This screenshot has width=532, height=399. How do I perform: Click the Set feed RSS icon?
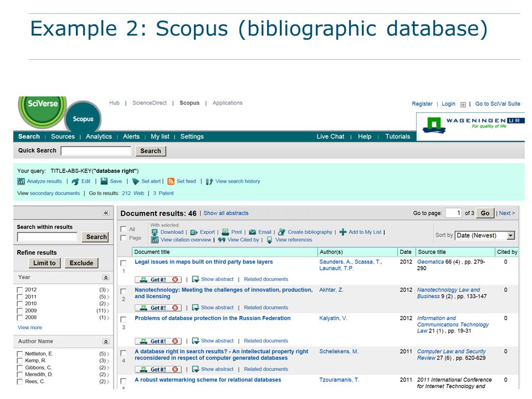point(171,182)
